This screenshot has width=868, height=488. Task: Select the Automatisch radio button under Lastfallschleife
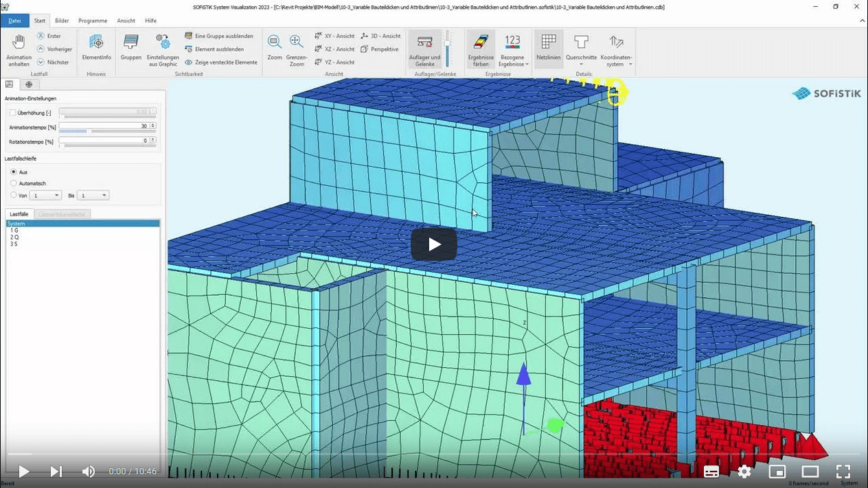[x=13, y=183]
